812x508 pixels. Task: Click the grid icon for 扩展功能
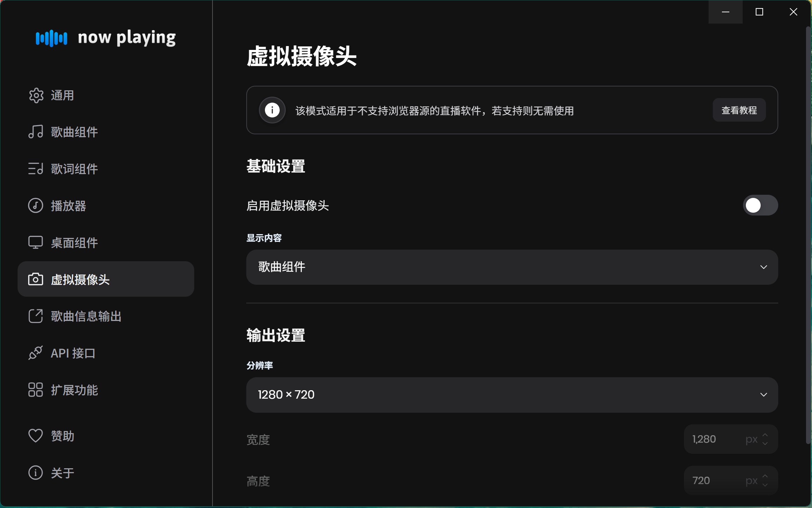[x=36, y=390]
